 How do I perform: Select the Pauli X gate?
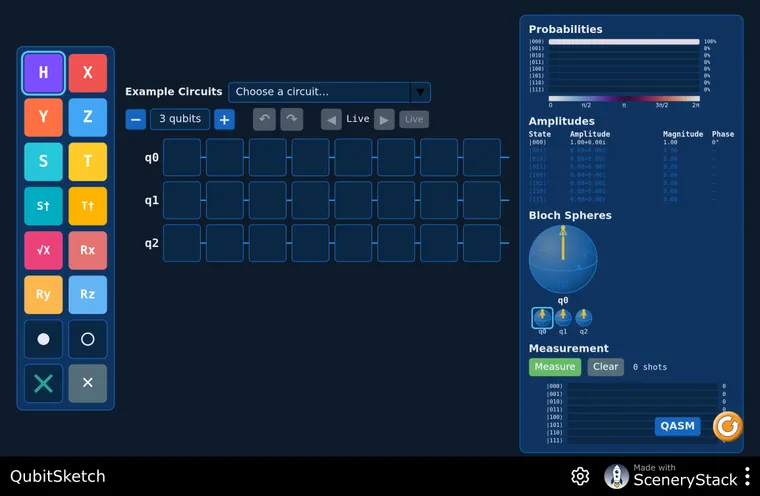(x=88, y=73)
